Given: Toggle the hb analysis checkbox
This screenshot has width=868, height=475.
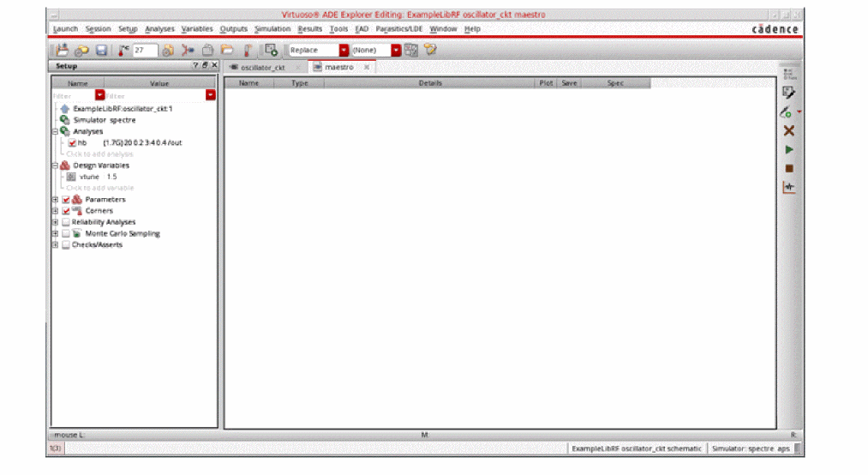Looking at the screenshot, I should tap(72, 143).
